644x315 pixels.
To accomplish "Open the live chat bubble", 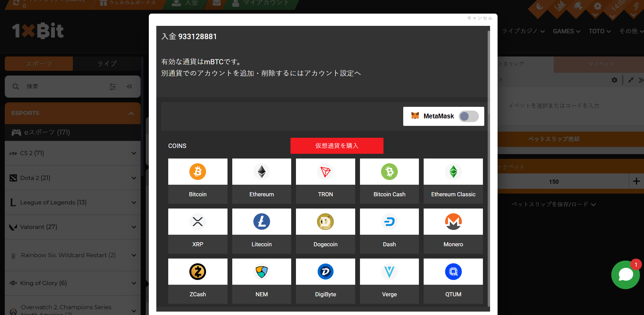I will tap(625, 275).
